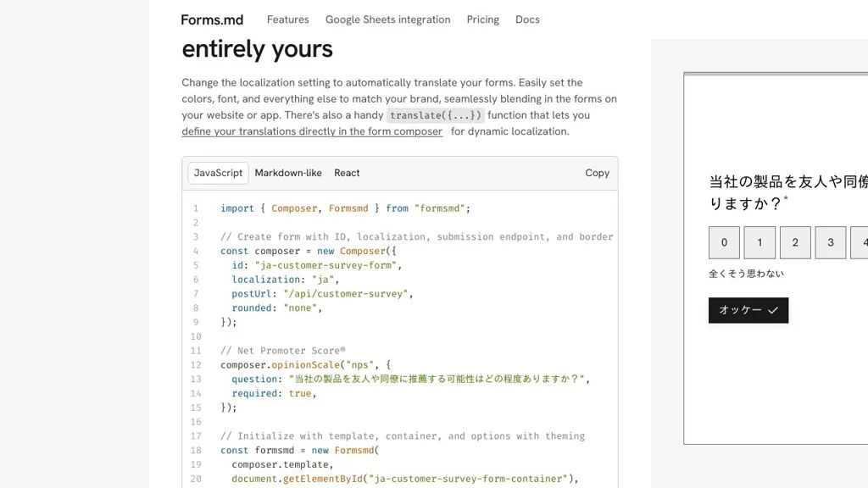Viewport: 868px width, 488px height.
Task: Open the Docs link
Action: (x=527, y=19)
